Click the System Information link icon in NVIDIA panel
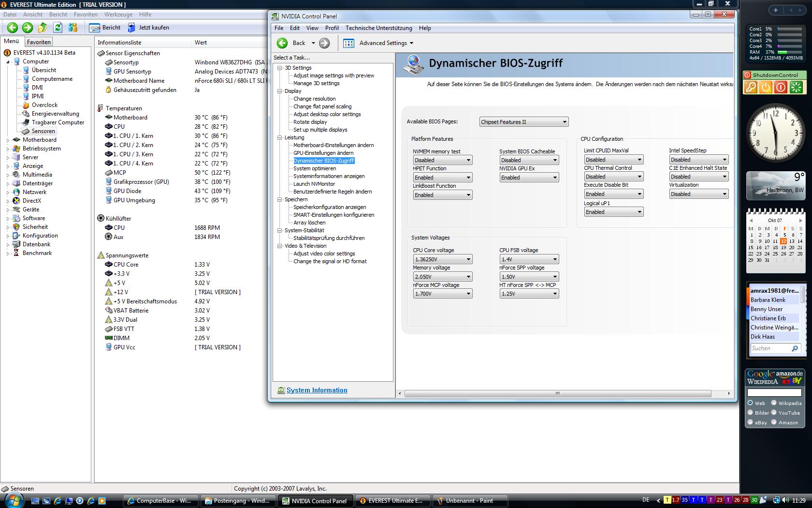 click(281, 390)
